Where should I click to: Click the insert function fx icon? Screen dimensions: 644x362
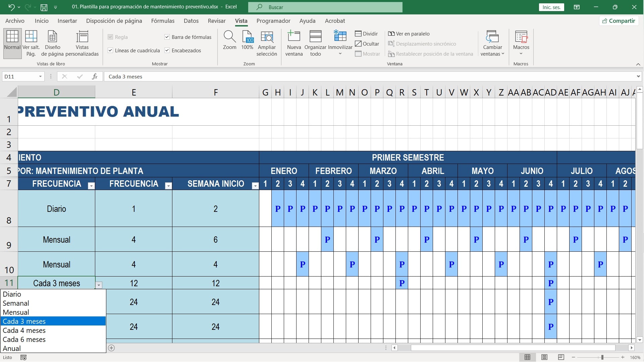click(x=95, y=76)
